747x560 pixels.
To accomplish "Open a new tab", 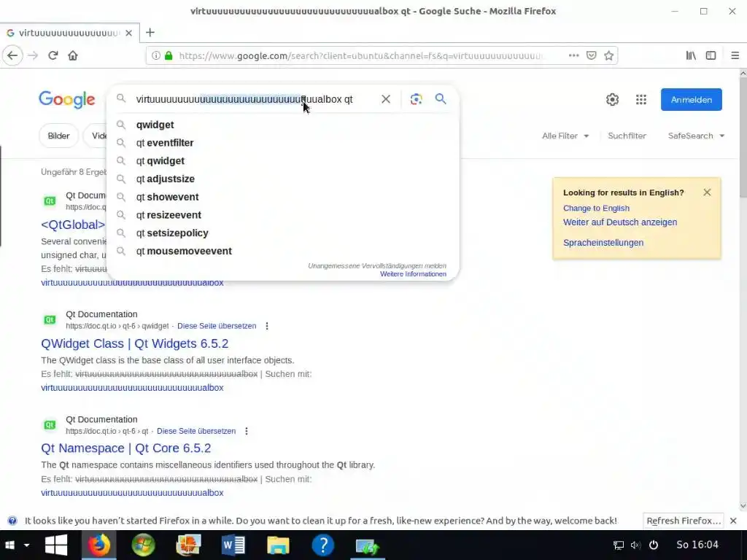I will (150, 32).
